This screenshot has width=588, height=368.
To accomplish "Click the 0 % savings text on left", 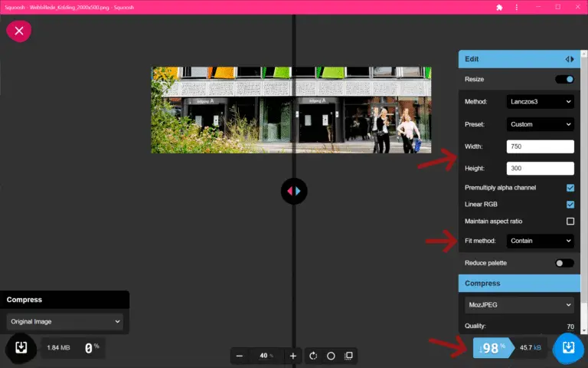I will [92, 348].
